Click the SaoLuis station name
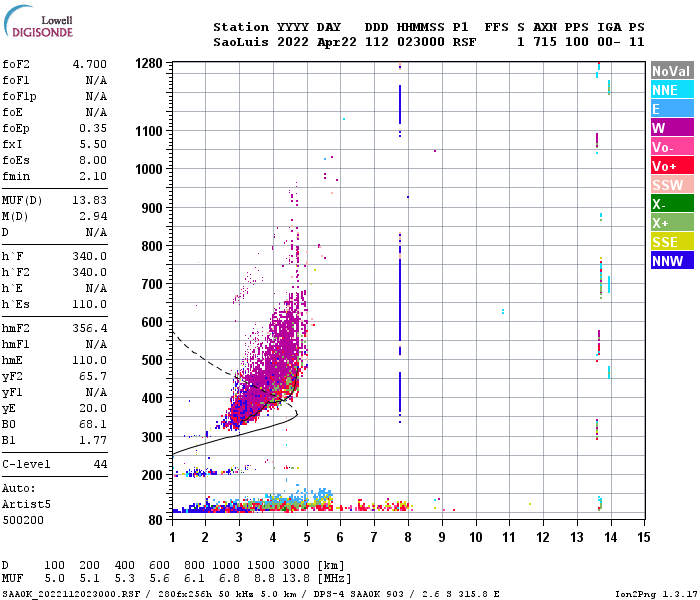700x600 pixels. [241, 42]
